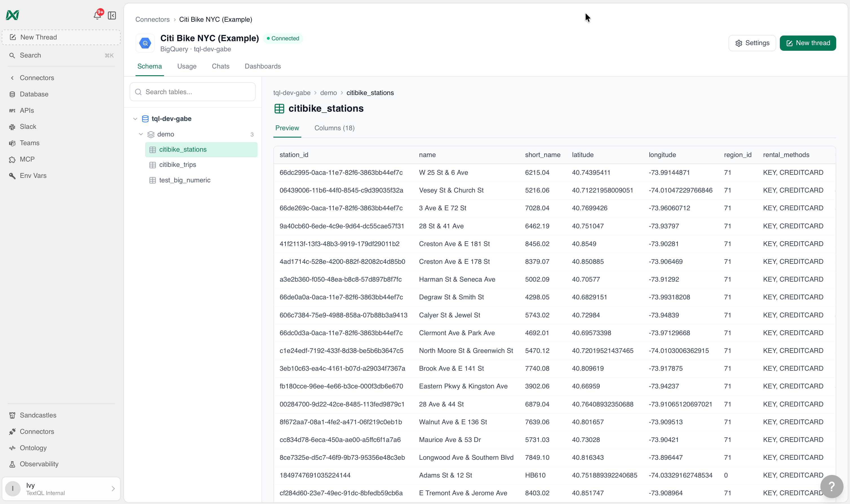The width and height of the screenshot is (850, 504).
Task: Click cell 'Eastern Pkwy & Kingston Ave'
Action: pos(463,386)
